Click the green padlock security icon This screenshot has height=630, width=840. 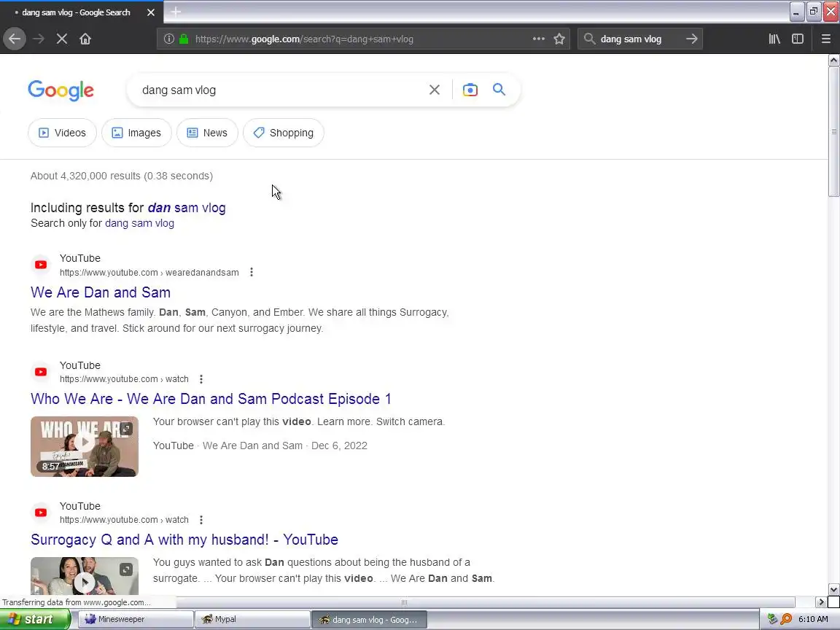pyautogui.click(x=184, y=39)
